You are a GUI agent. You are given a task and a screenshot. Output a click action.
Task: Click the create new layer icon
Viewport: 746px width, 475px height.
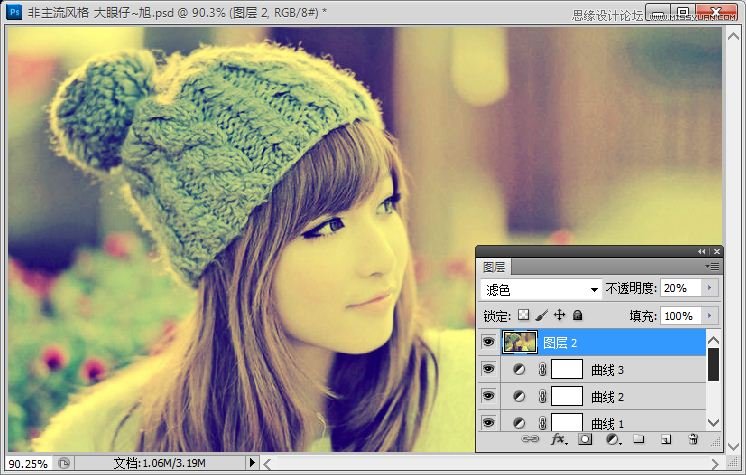coord(665,439)
